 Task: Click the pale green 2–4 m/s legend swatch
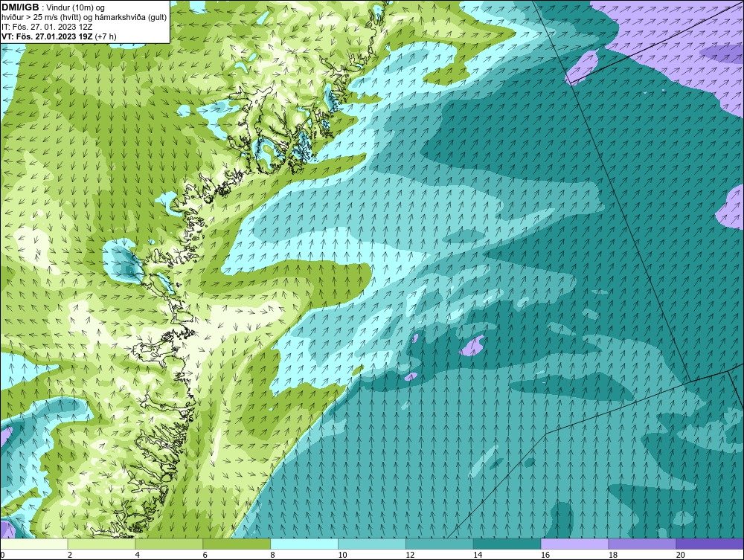click(101, 544)
